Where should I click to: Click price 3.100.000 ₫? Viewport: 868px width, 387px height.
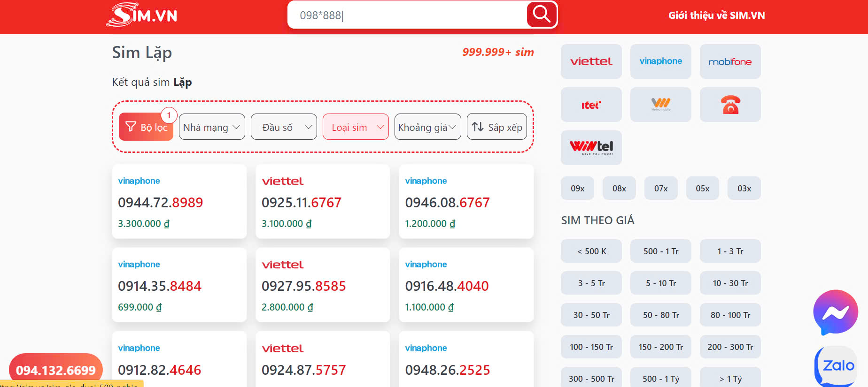[x=287, y=223]
